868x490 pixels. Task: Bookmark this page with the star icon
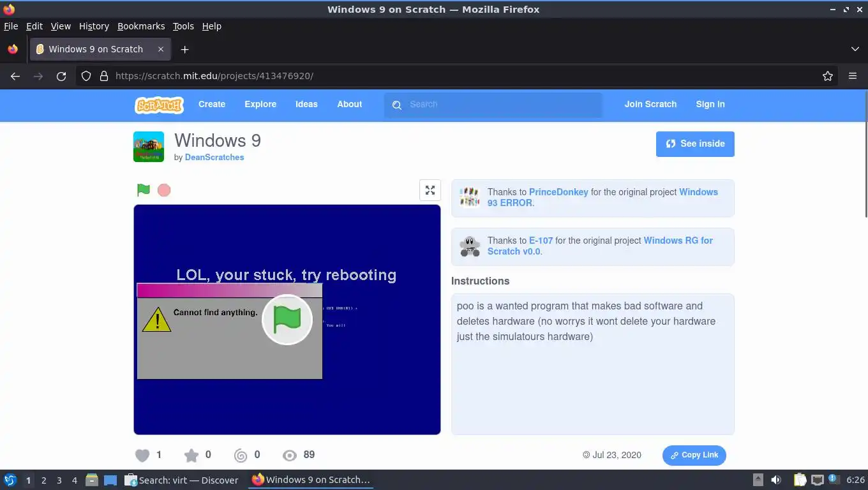[x=828, y=76]
